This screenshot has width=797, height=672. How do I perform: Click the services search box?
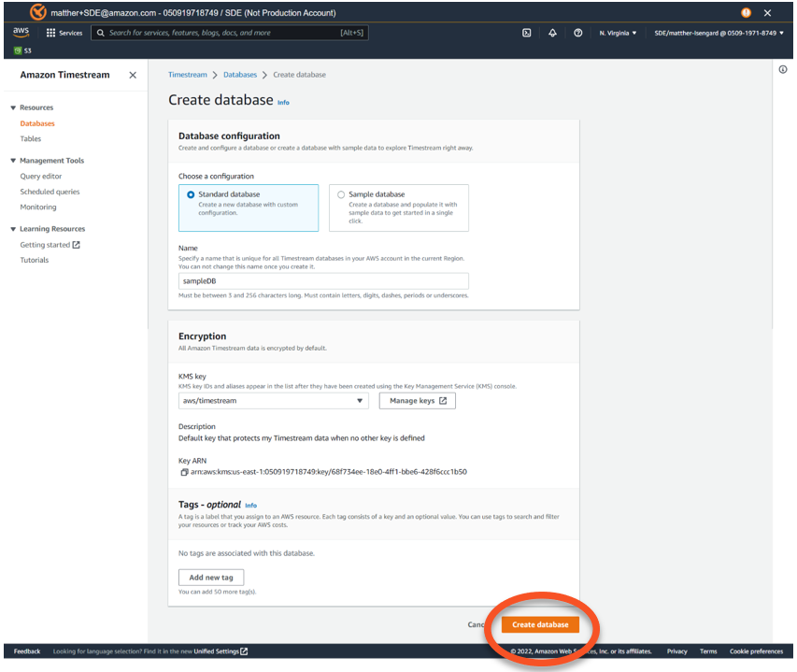230,33
